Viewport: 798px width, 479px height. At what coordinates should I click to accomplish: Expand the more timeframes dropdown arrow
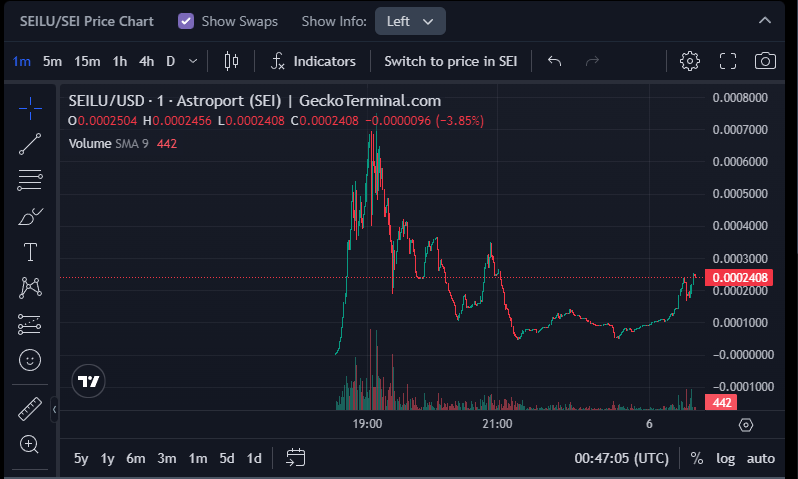(x=193, y=61)
